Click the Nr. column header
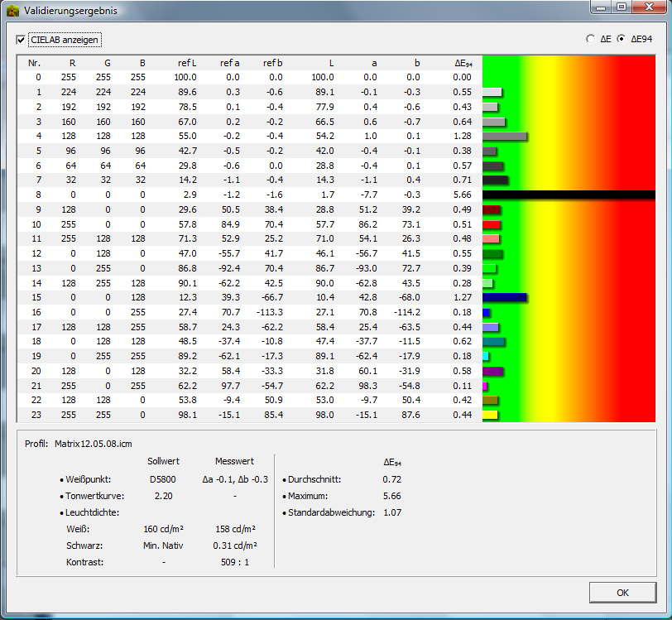 (34, 63)
